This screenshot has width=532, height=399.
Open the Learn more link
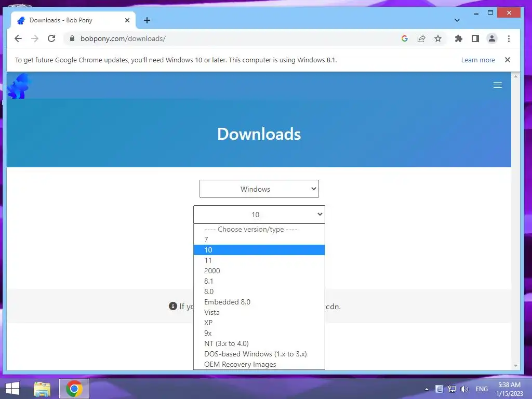[x=478, y=60]
